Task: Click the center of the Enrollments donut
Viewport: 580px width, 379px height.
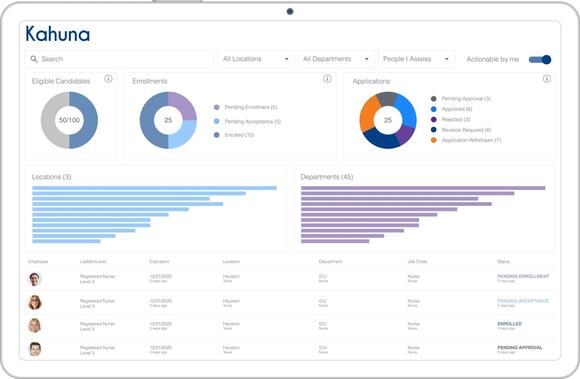Action: pyautogui.click(x=168, y=120)
